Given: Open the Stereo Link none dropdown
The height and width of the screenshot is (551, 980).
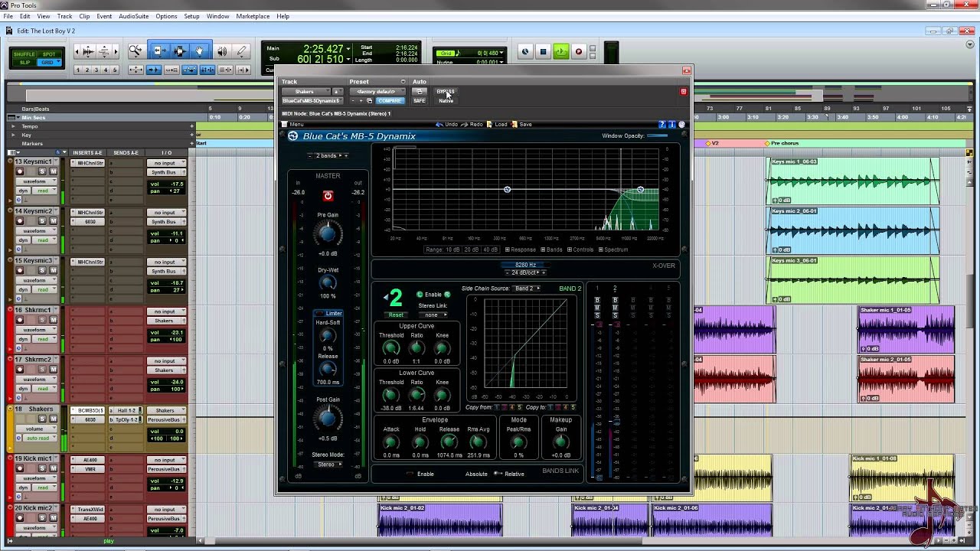Looking at the screenshot, I should [433, 315].
